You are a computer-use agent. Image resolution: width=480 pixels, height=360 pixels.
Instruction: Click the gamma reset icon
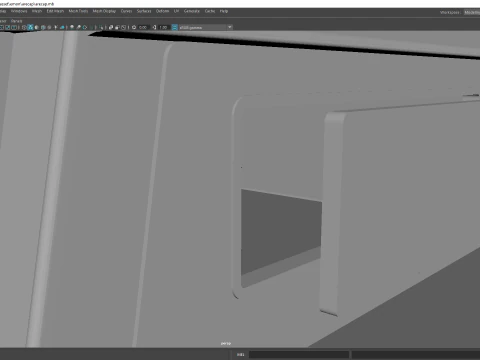[154, 27]
